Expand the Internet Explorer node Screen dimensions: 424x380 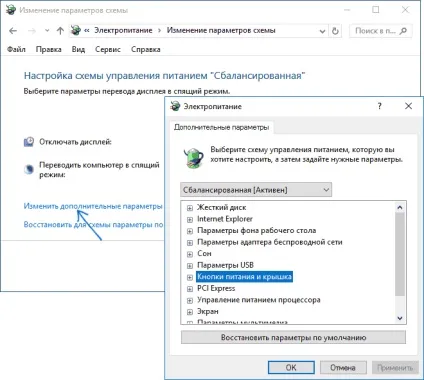pyautogui.click(x=190, y=220)
